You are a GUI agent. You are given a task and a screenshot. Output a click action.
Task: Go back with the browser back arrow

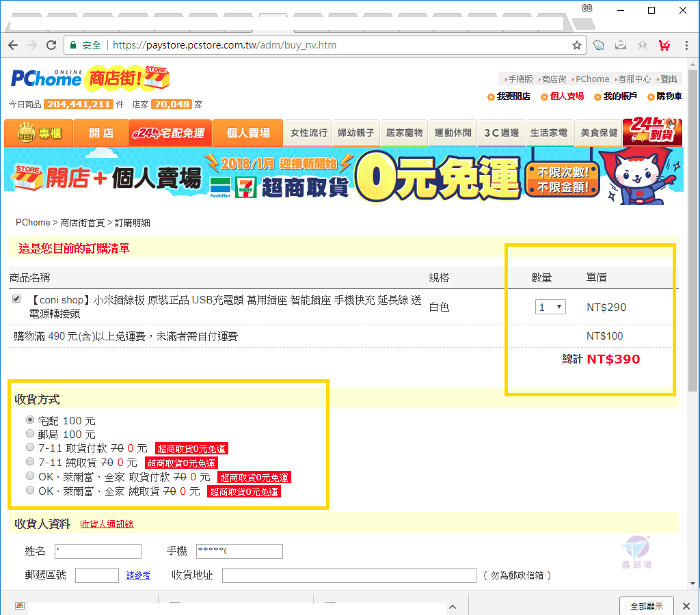coord(13,45)
